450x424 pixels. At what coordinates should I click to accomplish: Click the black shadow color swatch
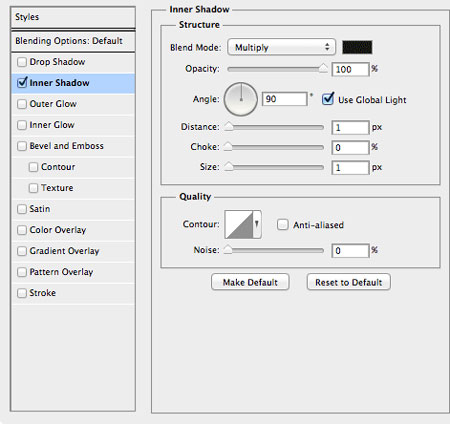click(357, 47)
